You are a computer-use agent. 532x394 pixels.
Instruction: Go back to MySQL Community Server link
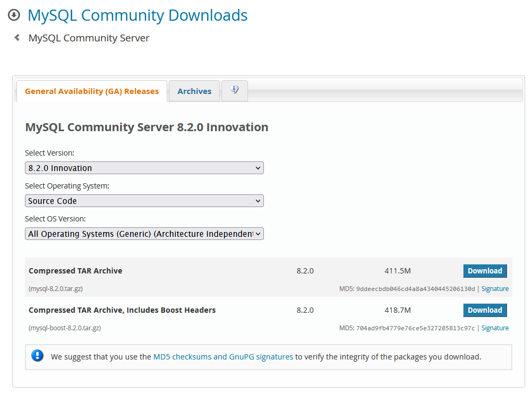pyautogui.click(x=89, y=38)
